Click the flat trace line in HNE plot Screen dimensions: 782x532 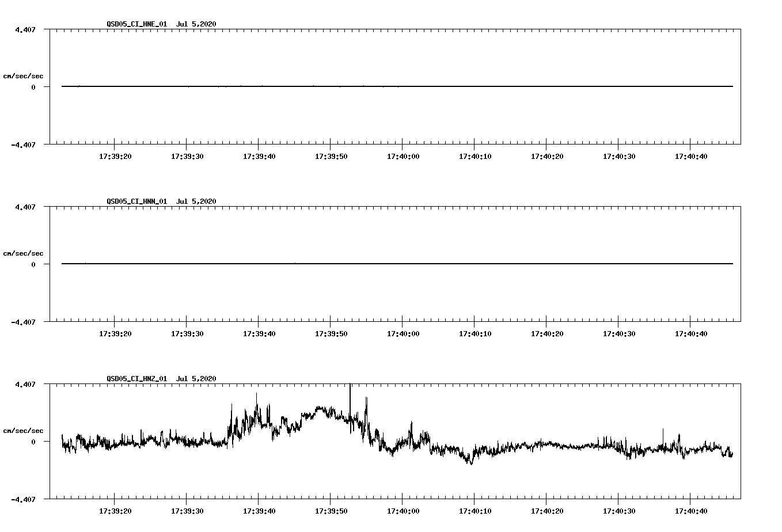397,86
